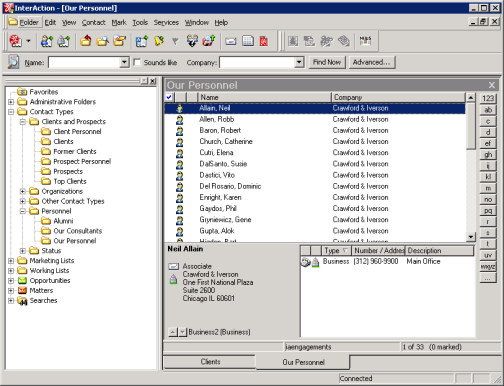Click the contact list scrollbar down arrow
This screenshot has height=386, width=504.
(470, 237)
